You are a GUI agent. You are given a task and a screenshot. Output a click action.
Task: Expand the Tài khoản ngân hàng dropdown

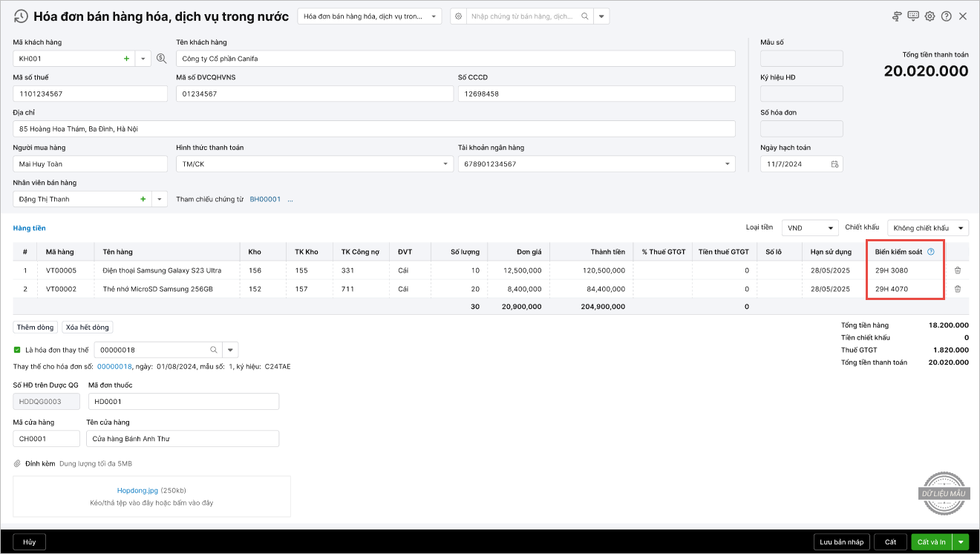[x=727, y=164]
